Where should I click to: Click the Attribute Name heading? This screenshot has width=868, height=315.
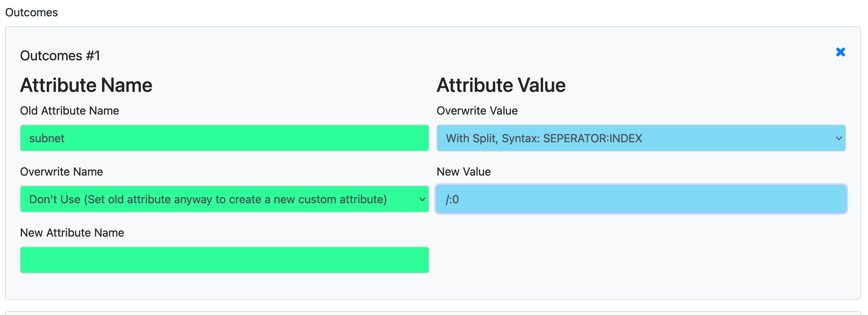pyautogui.click(x=86, y=85)
